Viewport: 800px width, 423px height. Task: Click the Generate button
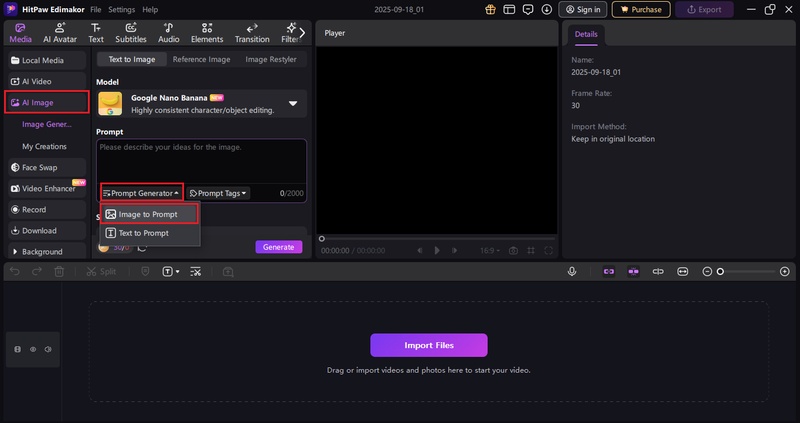279,247
